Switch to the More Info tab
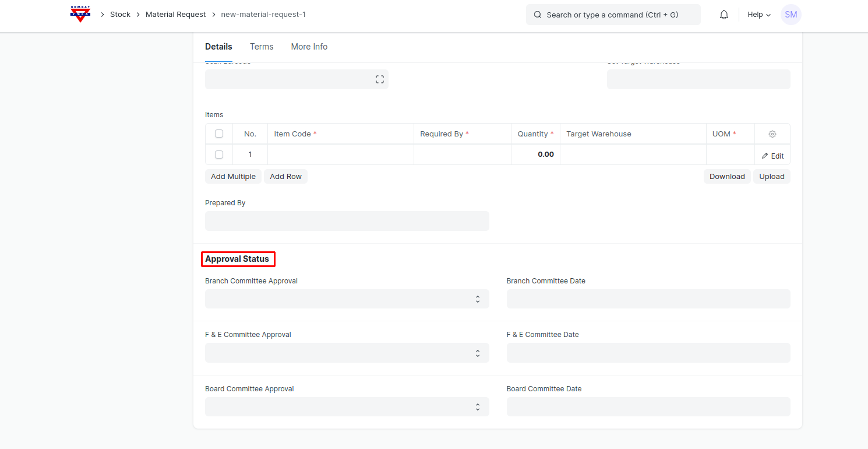868x449 pixels. tap(309, 47)
